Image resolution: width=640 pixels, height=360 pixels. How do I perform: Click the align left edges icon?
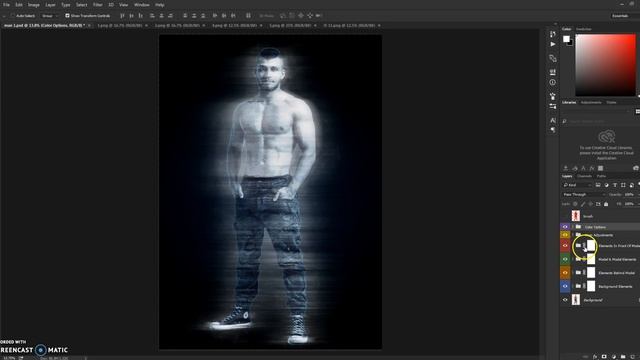(x=152, y=16)
